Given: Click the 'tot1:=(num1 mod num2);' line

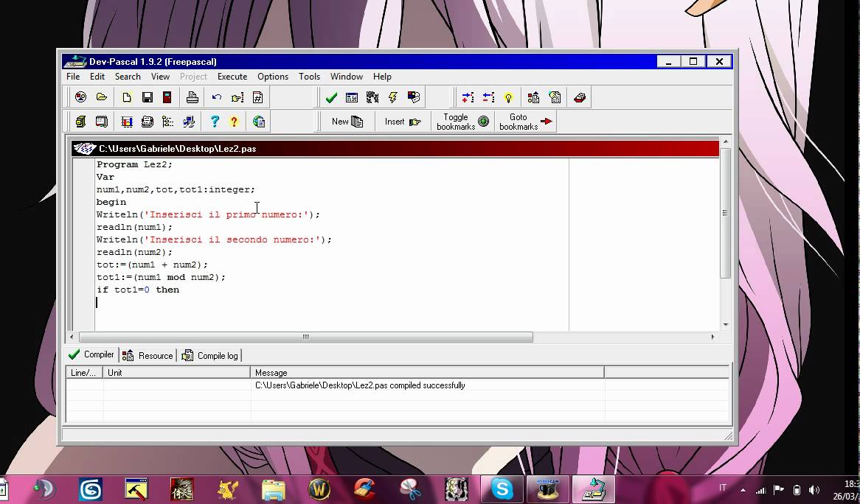Looking at the screenshot, I should click(162, 277).
